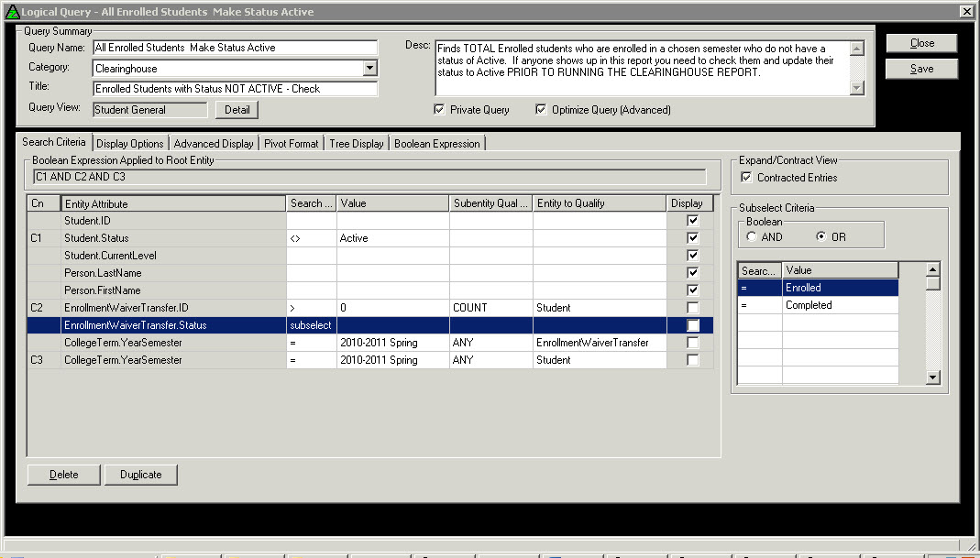This screenshot has height=558, width=980.
Task: Enable Display checkbox for EnrollmentWaiverTransfer.ID row
Action: [x=693, y=308]
